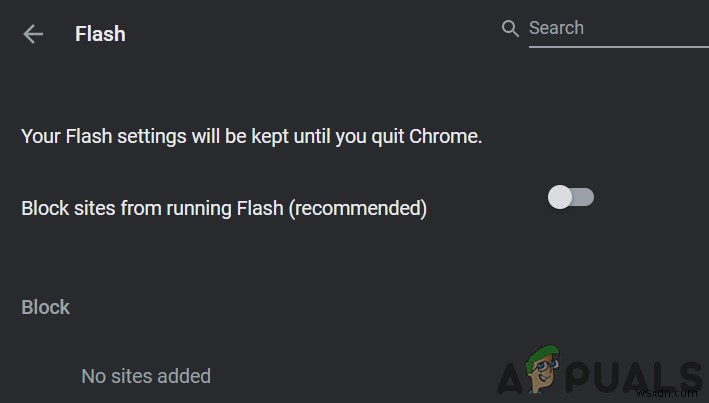Click the Flash settings kept notice text
Screen dimensions: 709x403
pyautogui.click(x=251, y=136)
